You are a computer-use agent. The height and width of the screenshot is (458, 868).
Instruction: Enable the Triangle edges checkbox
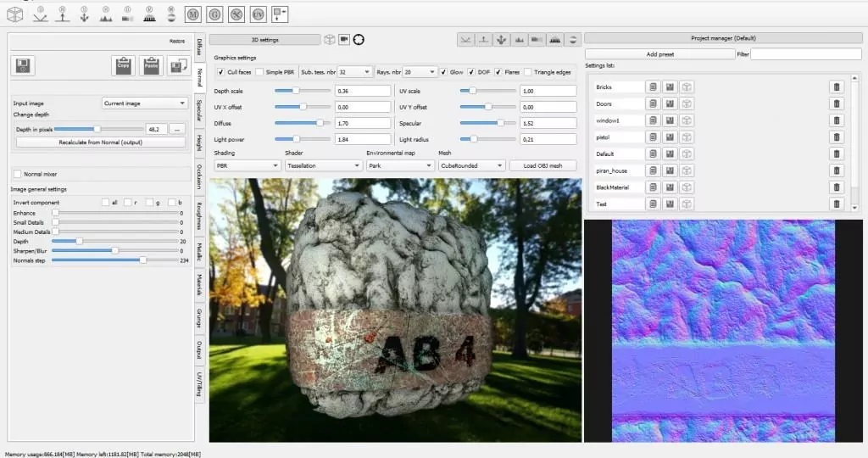(528, 72)
